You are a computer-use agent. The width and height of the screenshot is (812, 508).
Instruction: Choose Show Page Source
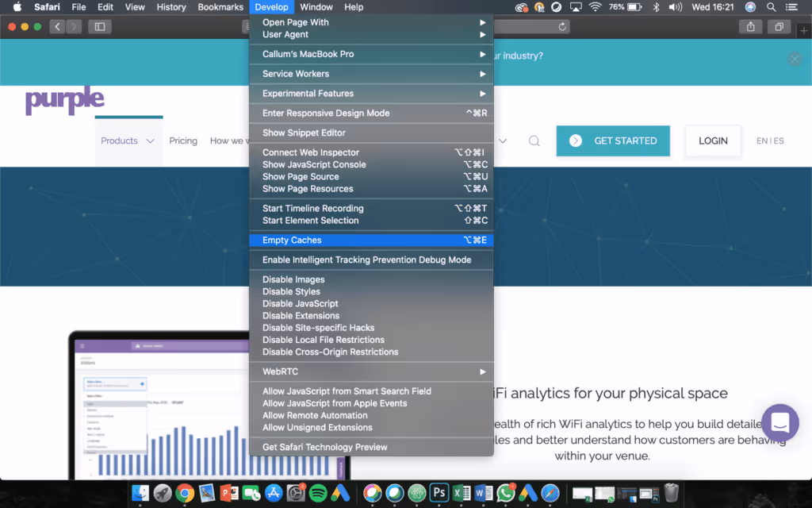pos(371,176)
